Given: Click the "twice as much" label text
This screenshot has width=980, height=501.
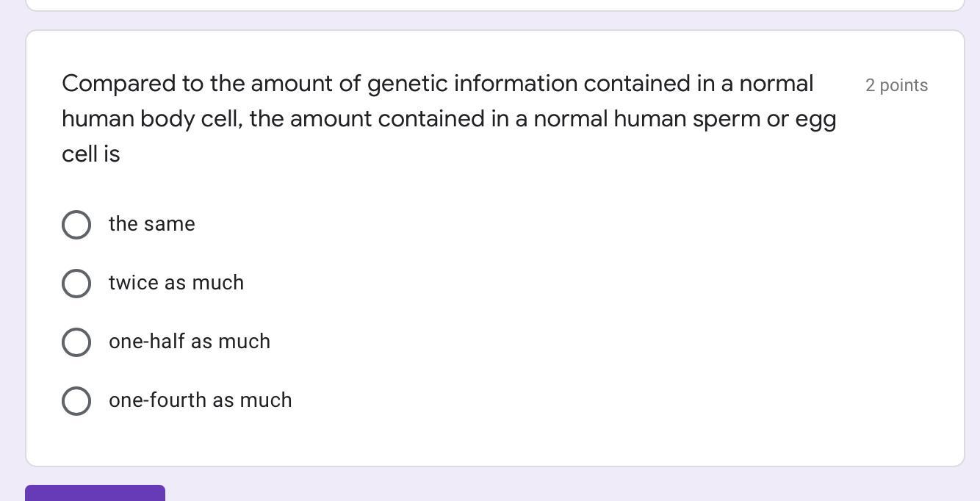Looking at the screenshot, I should (x=176, y=283).
